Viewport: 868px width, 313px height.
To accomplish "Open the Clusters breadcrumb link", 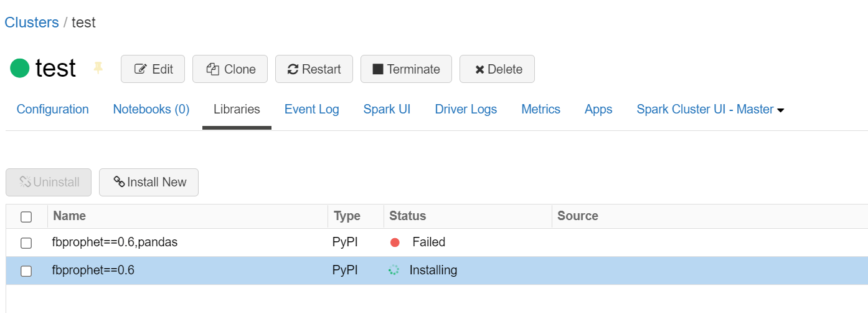I will click(32, 22).
